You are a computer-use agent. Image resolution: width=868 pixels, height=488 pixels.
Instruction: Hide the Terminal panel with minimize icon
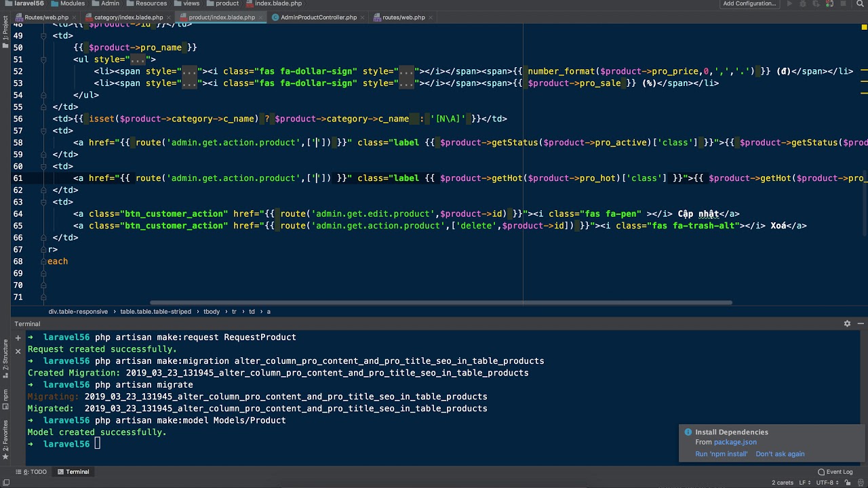pos(860,324)
